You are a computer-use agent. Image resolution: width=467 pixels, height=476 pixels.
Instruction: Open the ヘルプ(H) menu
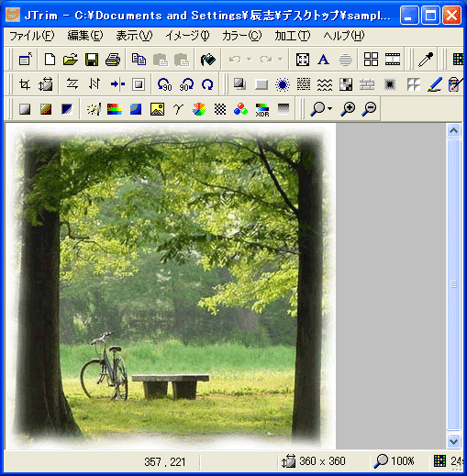pos(344,36)
